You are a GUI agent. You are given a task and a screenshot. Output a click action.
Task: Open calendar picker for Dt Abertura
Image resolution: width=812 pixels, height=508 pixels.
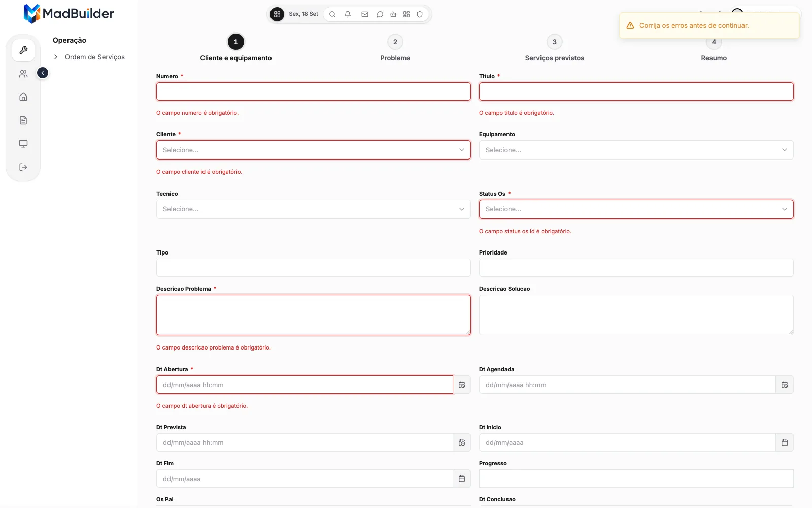coord(462,385)
